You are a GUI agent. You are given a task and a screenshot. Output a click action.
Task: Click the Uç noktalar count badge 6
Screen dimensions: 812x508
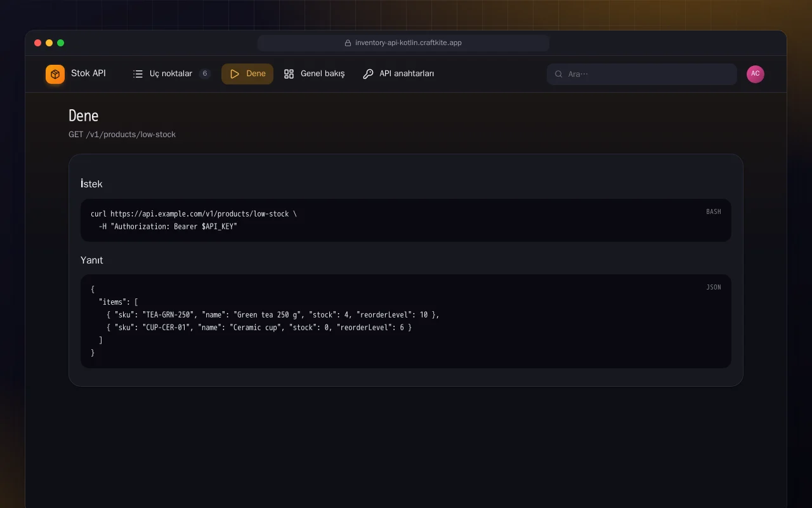(x=205, y=74)
